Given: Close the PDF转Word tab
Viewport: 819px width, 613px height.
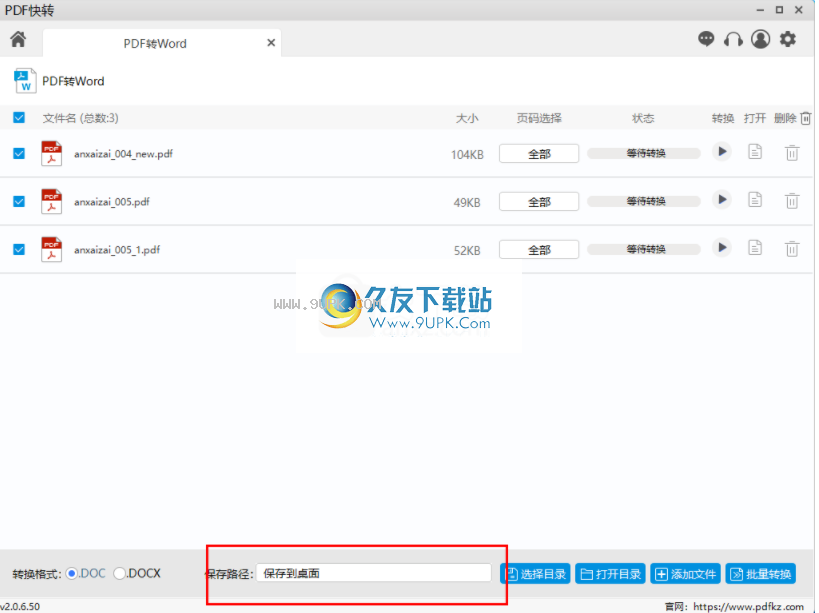Looking at the screenshot, I should 271,43.
